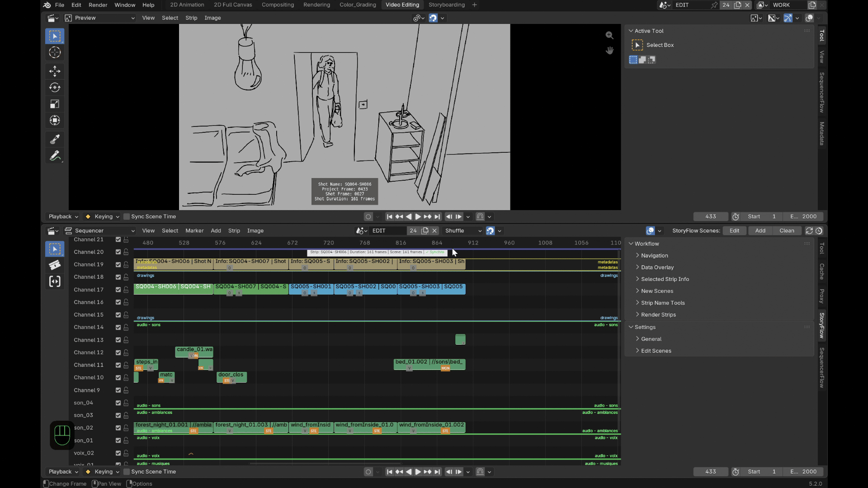Open the sequencer Marker menu
868x488 pixels.
coord(194,231)
